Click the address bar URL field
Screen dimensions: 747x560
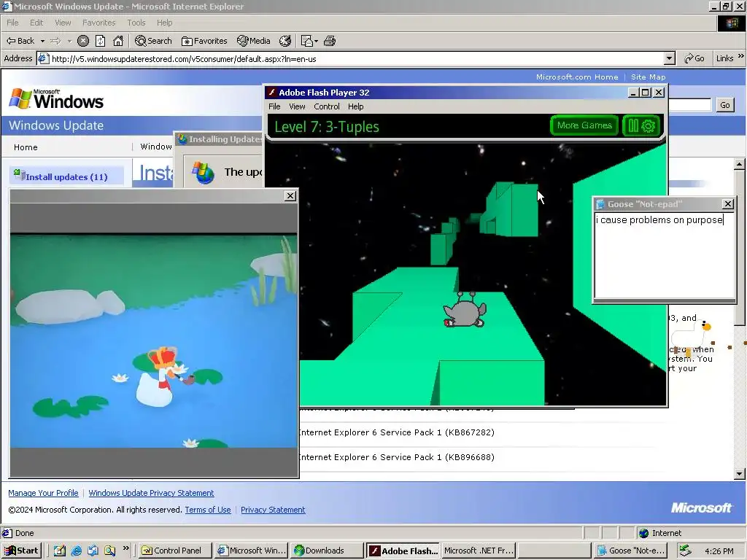tap(357, 58)
